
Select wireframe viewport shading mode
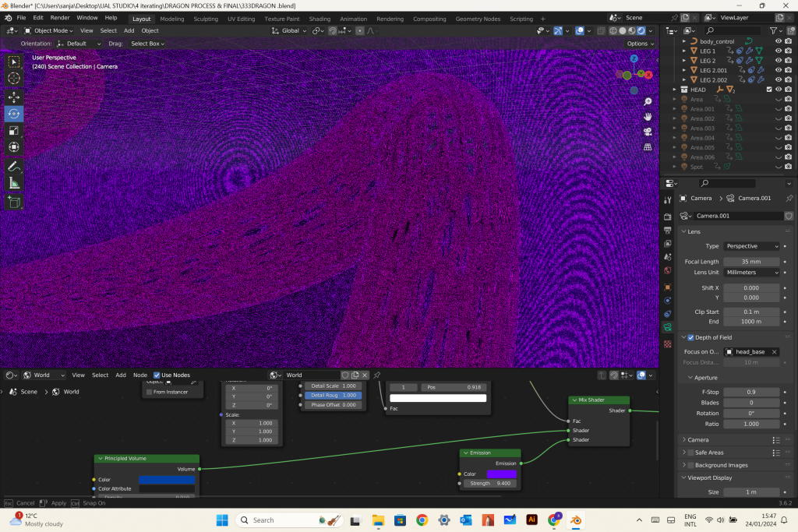pos(613,31)
